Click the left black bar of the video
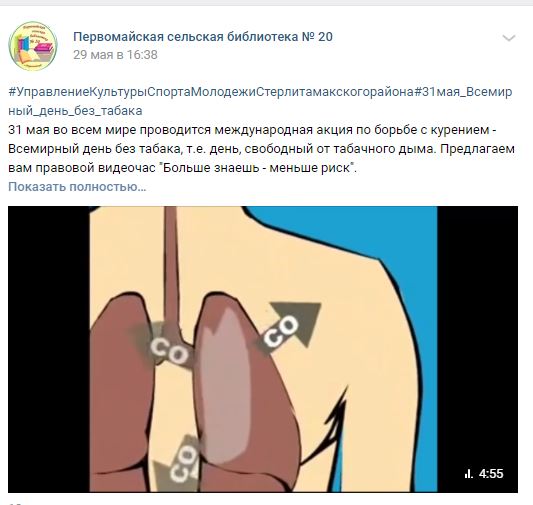This screenshot has width=533, height=505. tap(49, 349)
